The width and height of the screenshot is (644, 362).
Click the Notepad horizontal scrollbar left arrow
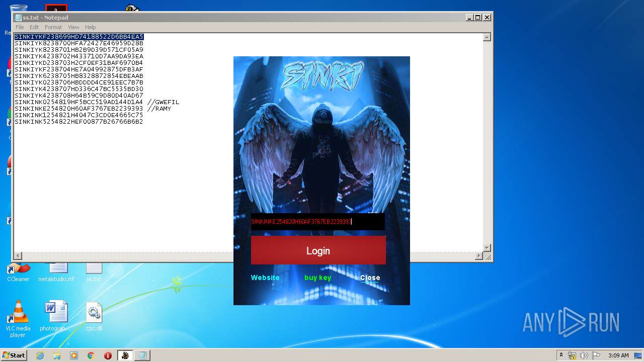pos(18,256)
